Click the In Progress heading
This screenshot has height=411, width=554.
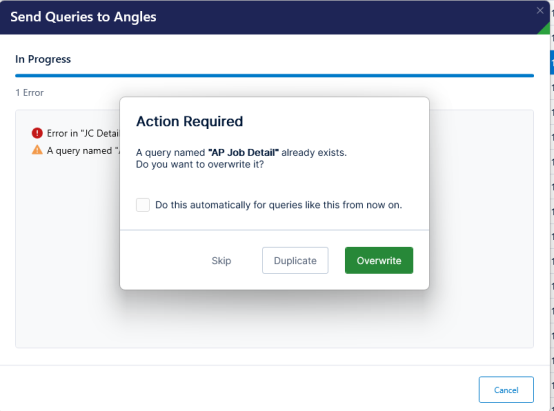[43, 59]
